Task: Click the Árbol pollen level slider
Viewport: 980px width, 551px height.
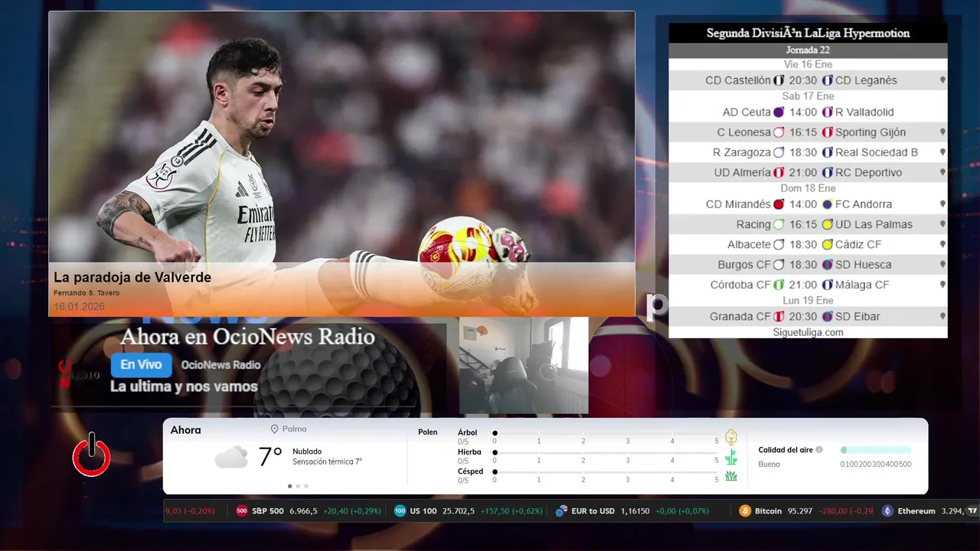Action: coord(606,433)
